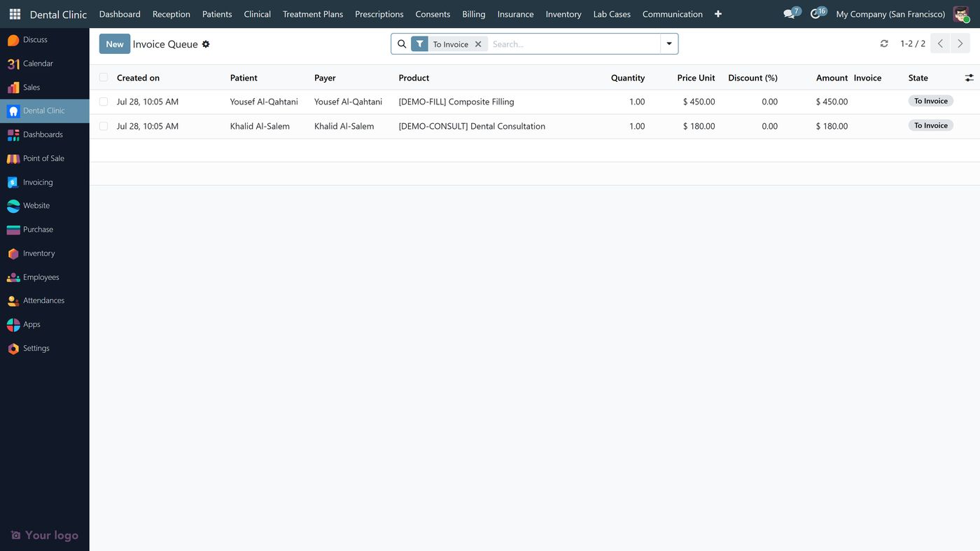This screenshot has height=551, width=980.
Task: Open Inventory menu in top bar
Action: pyautogui.click(x=563, y=14)
